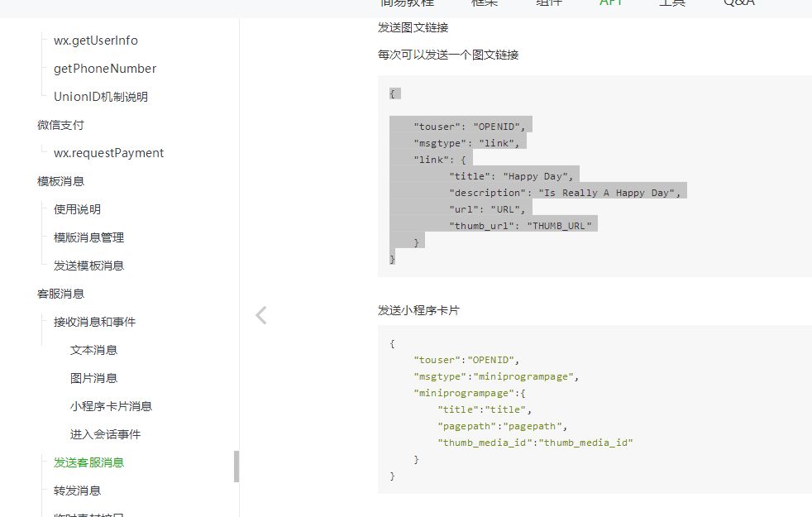This screenshot has height=517, width=812.
Task: Open the 进入会话事件 sub-item
Action: 106,434
